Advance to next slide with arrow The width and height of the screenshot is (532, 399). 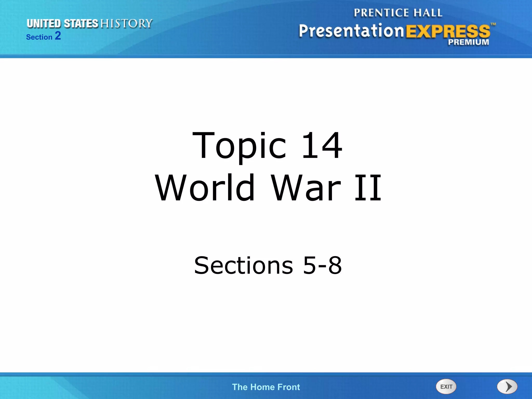(507, 387)
